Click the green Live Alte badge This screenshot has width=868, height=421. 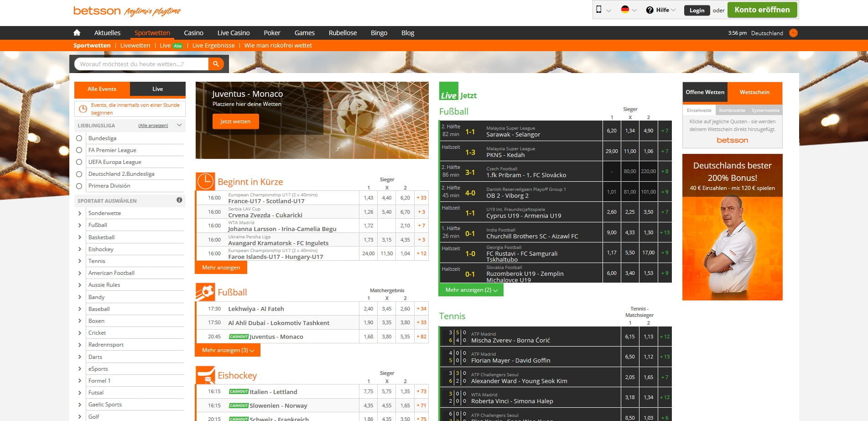click(x=177, y=46)
